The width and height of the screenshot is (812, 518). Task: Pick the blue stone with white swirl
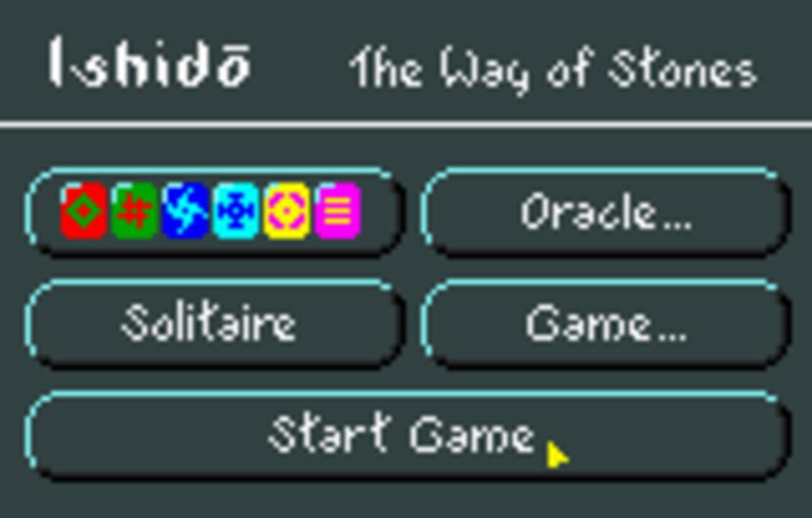(x=185, y=210)
